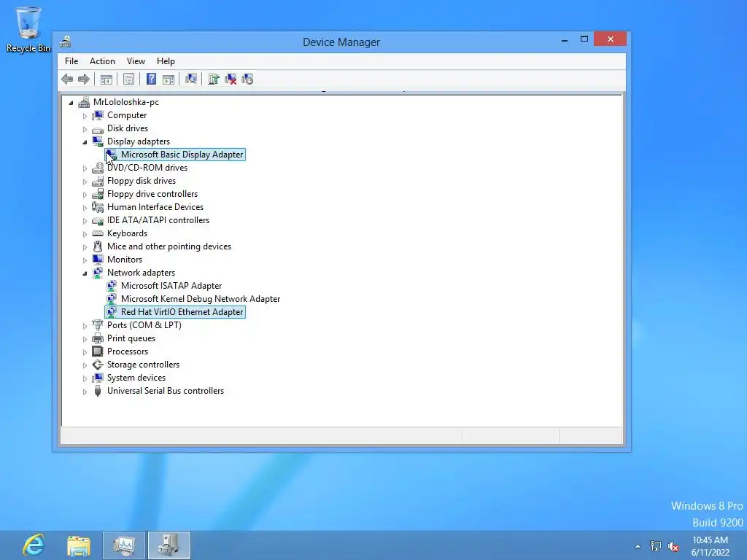Screen dimensions: 747x560
Task: Toggle the Show/Hide Console Tree toolbar icon
Action: pos(107,79)
